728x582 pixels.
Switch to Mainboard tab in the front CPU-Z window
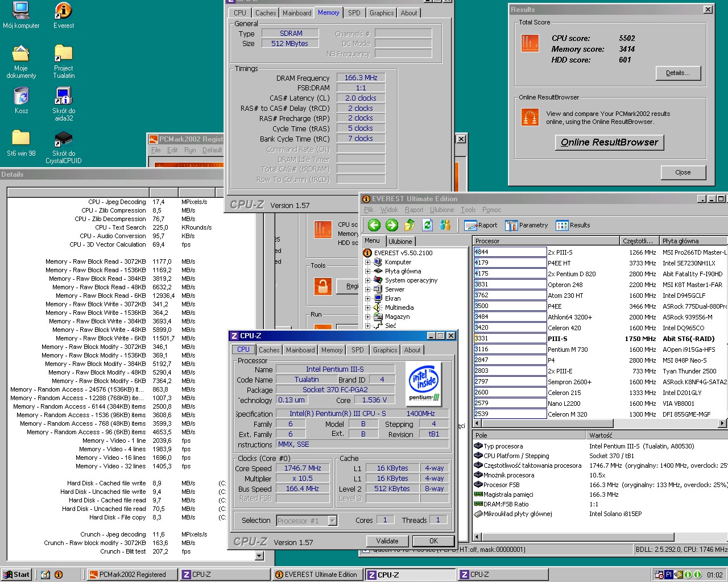(300, 350)
